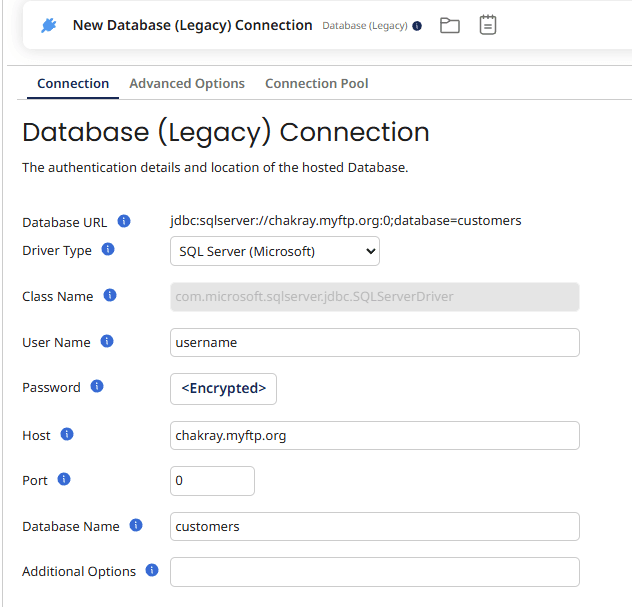Open the folder icon in header

450,25
